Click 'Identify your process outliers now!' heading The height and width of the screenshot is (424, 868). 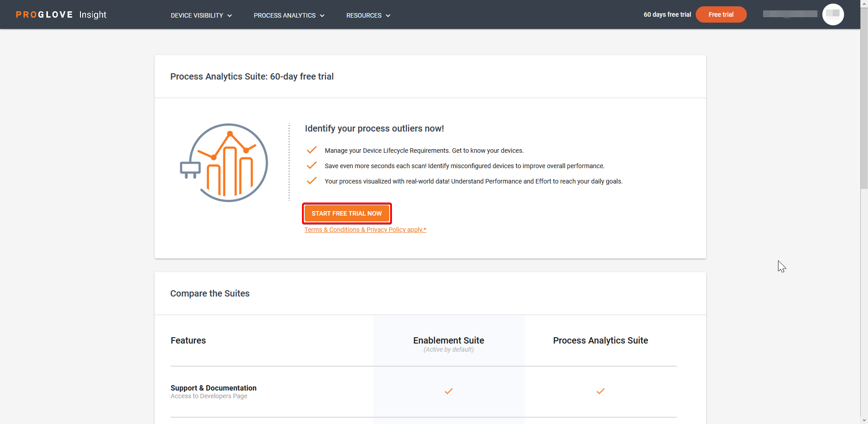[374, 128]
